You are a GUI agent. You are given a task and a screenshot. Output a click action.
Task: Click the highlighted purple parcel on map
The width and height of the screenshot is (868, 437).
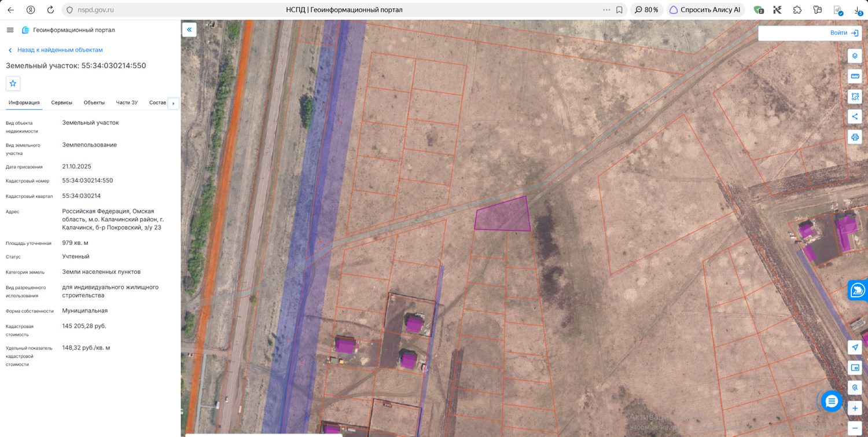click(505, 216)
